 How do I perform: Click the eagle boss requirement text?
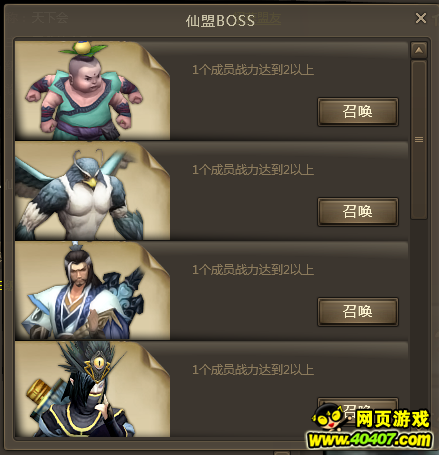click(x=253, y=170)
